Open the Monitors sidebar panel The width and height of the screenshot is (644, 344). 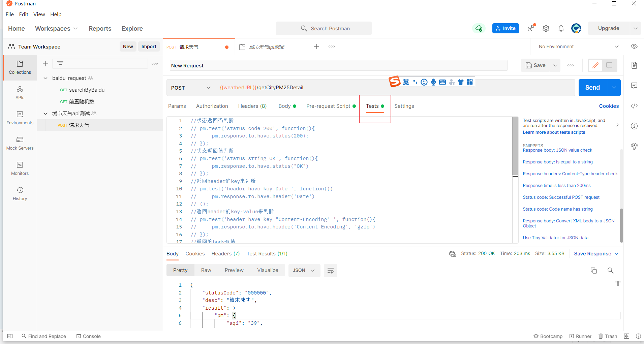coord(20,168)
